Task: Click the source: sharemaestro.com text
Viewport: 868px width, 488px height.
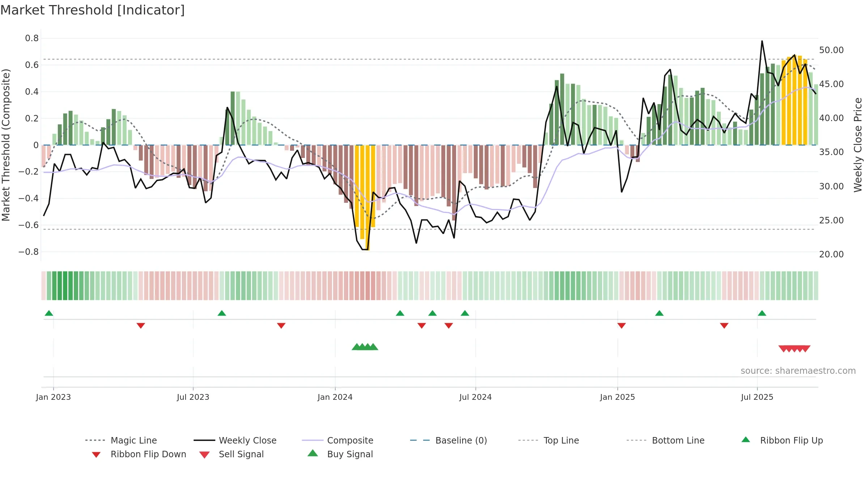Action: click(x=798, y=371)
